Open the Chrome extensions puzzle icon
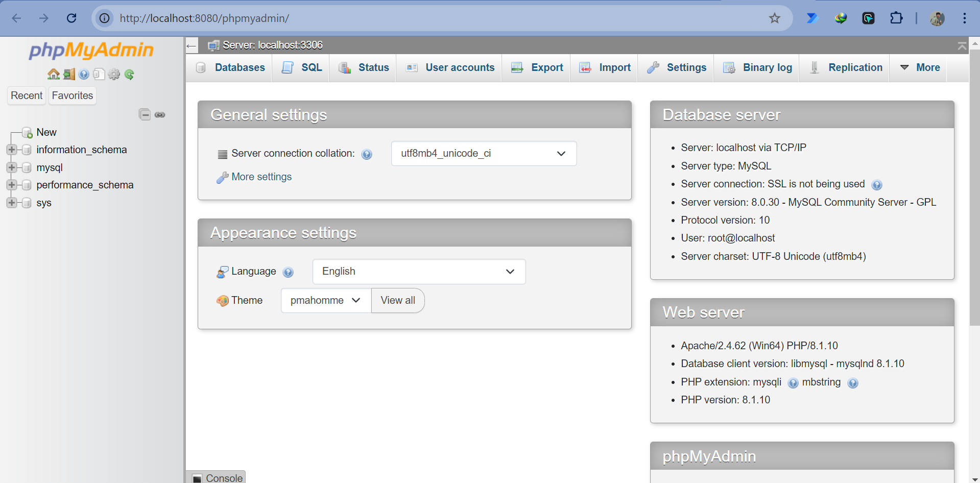Viewport: 980px width, 483px height. click(x=896, y=18)
